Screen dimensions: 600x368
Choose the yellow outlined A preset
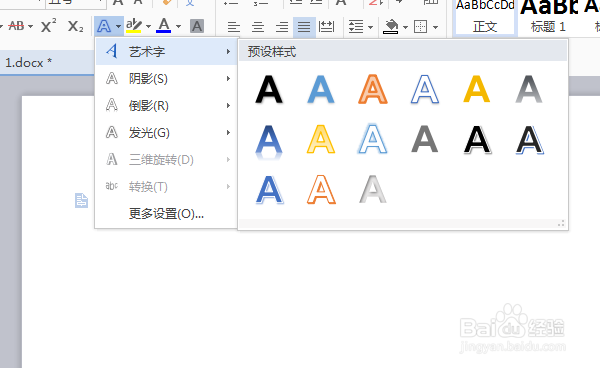(x=321, y=139)
